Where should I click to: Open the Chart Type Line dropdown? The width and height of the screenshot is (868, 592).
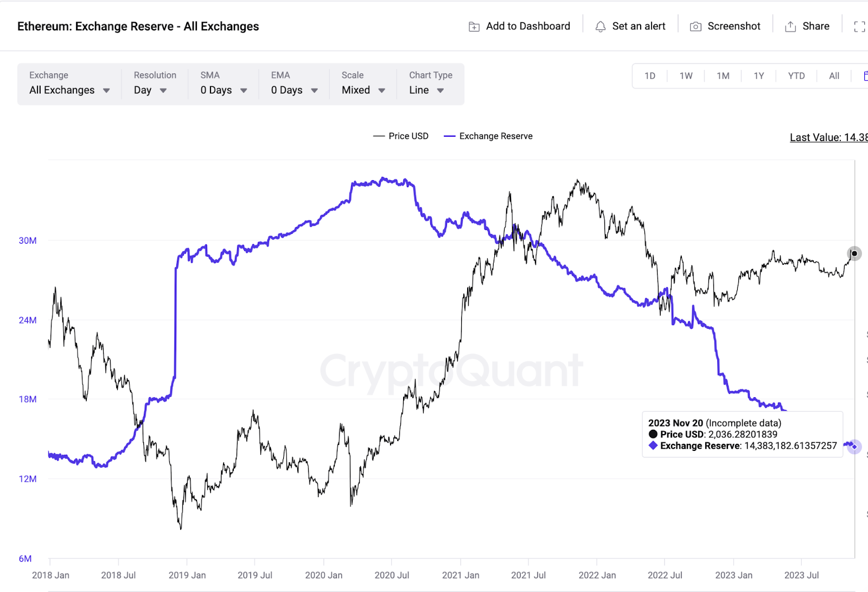click(426, 90)
